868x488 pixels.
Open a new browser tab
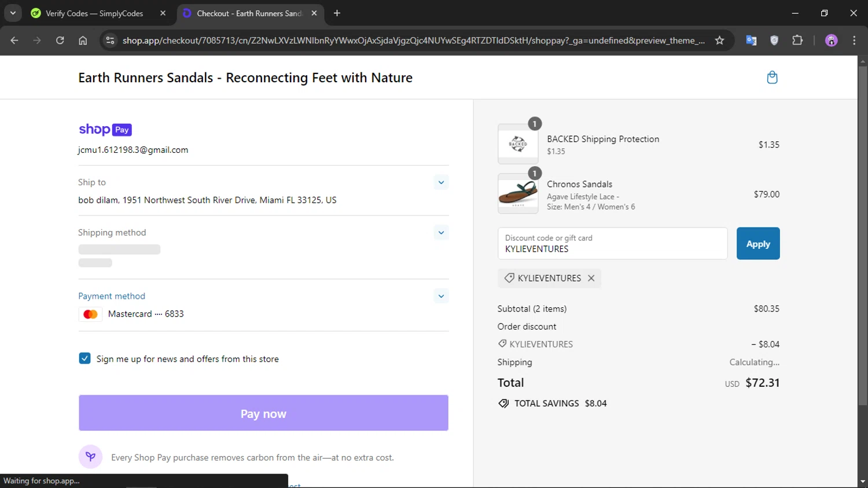[337, 13]
